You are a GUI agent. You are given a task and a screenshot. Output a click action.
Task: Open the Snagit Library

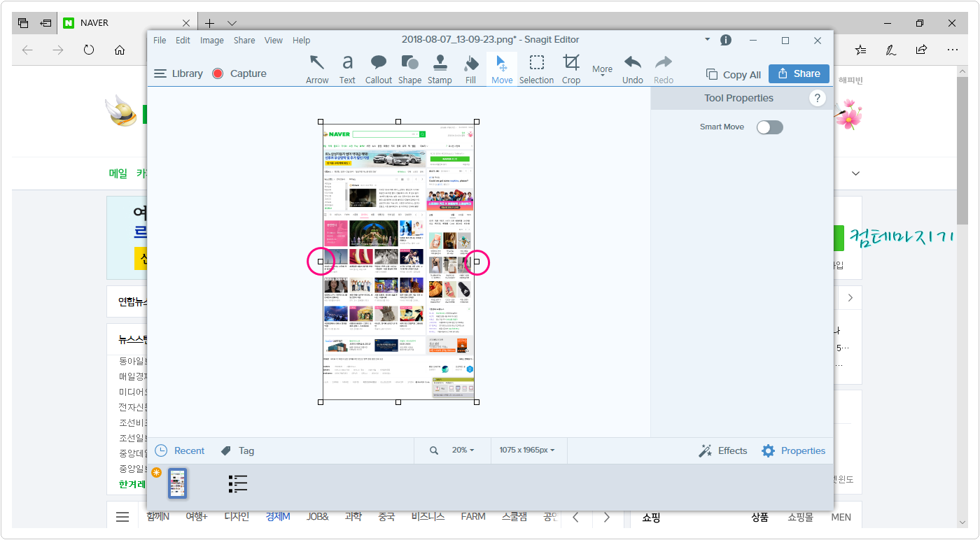tap(178, 73)
